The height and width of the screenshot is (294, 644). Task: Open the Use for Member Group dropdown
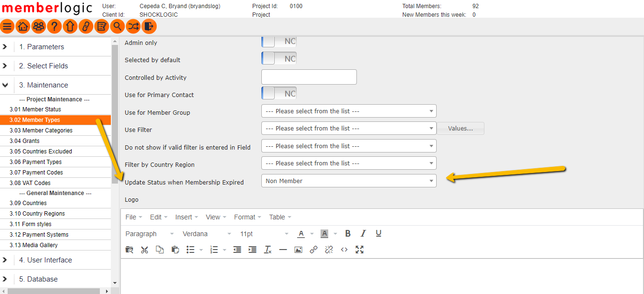point(349,111)
